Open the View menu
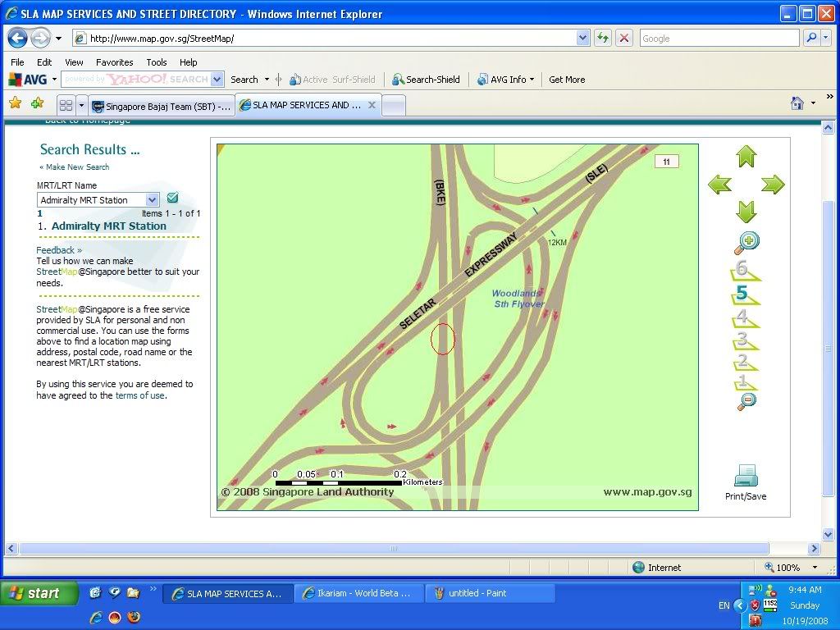 [x=74, y=62]
